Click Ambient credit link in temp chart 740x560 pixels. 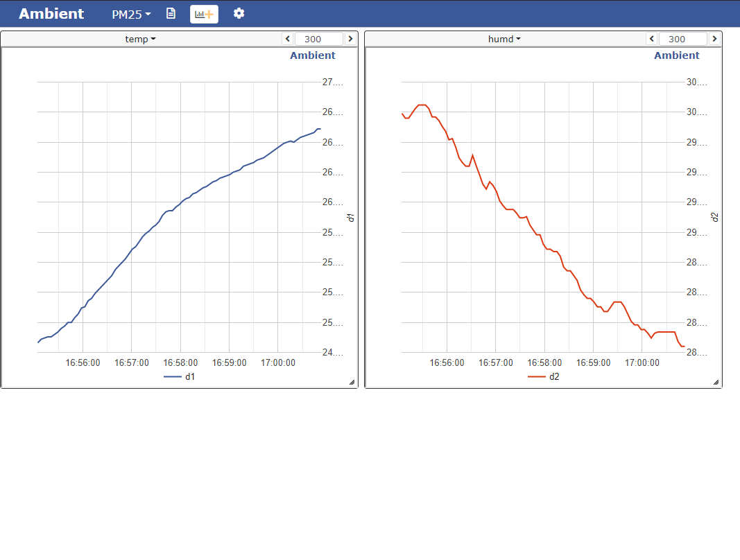[x=312, y=55]
